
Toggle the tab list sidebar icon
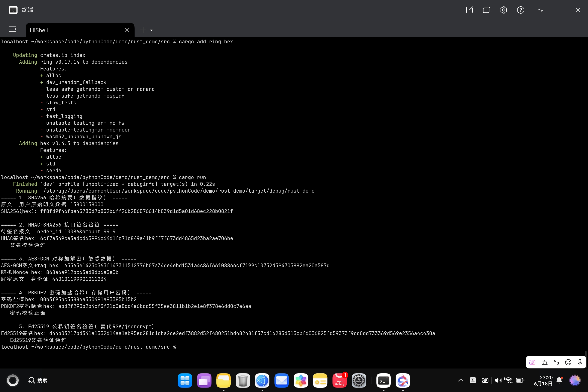click(x=13, y=30)
